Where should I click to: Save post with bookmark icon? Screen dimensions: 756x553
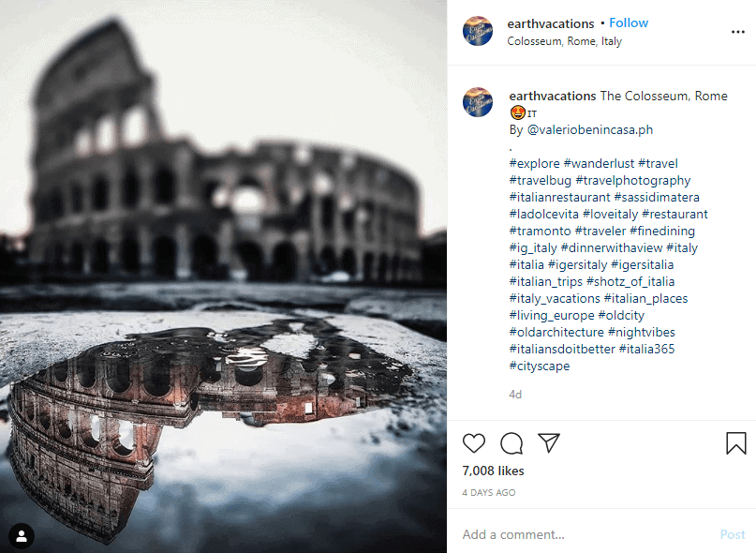tap(735, 443)
